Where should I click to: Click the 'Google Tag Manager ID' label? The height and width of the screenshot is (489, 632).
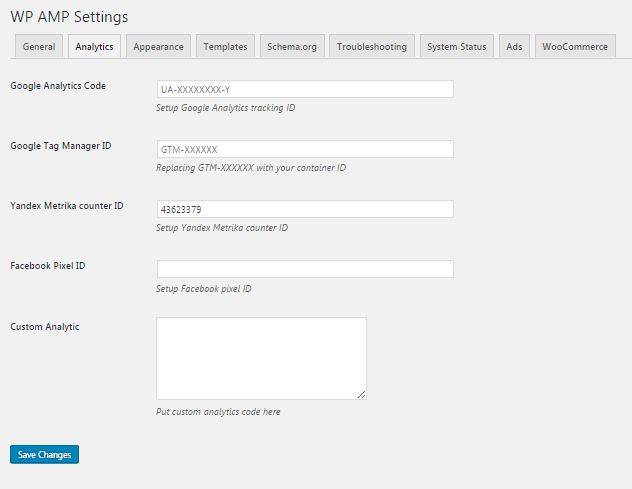pos(61,146)
